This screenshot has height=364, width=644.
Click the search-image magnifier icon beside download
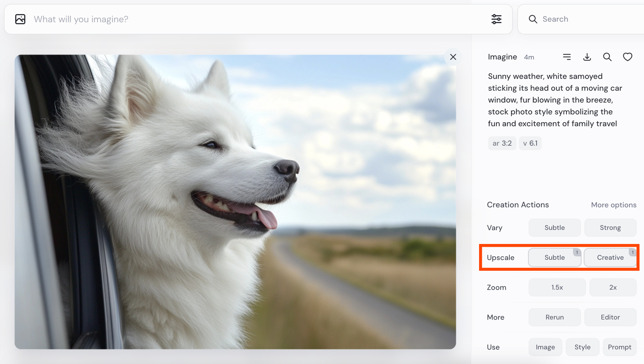click(607, 57)
